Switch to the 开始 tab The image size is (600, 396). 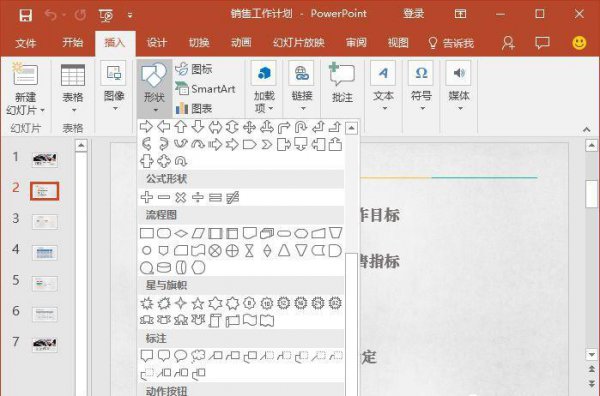point(73,42)
